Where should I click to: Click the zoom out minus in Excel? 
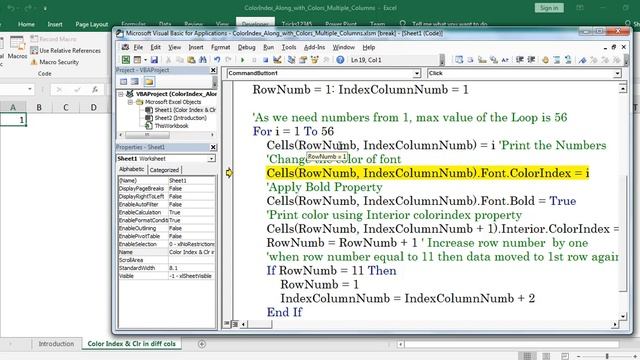click(x=579, y=356)
